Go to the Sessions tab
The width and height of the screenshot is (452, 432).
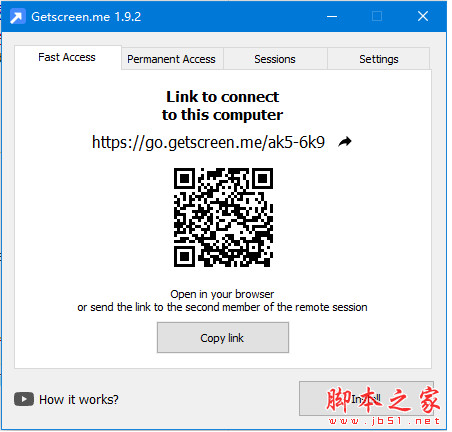pos(275,59)
